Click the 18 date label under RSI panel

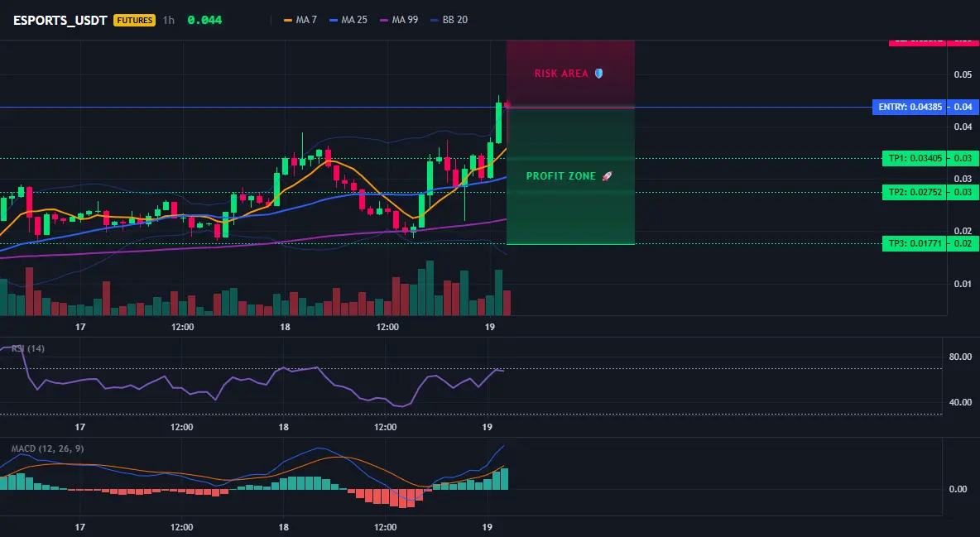(x=284, y=427)
